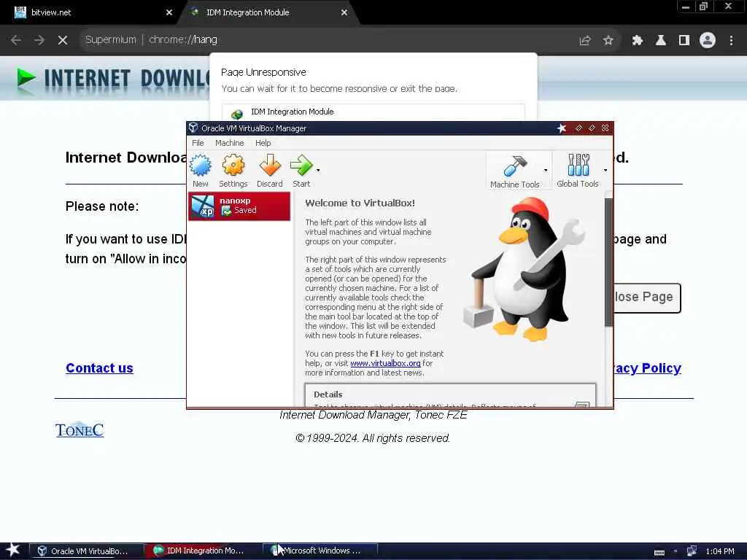The width and height of the screenshot is (747, 560).
Task: Click the New machine icon in VirtualBox
Action: point(200,171)
